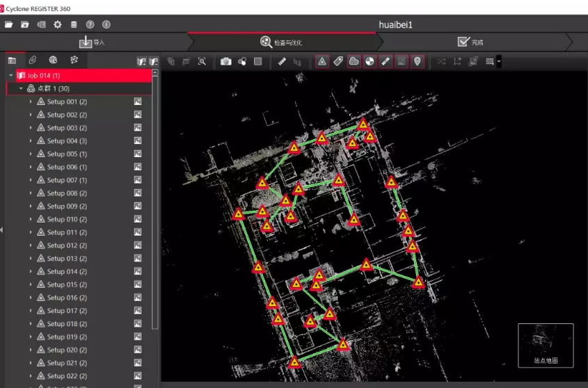Image resolution: width=588 pixels, height=388 pixels.
Task: Toggle setup triangle markers visibility
Action: pyautogui.click(x=322, y=61)
